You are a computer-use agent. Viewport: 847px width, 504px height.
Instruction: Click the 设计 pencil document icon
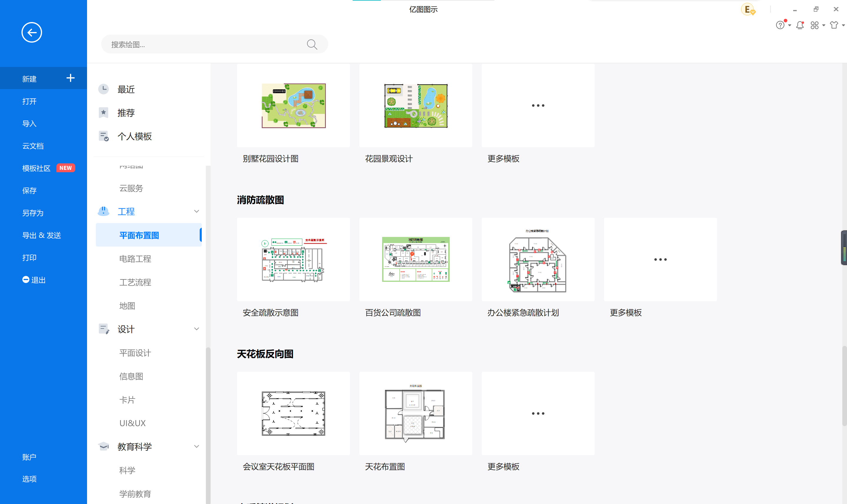click(x=104, y=329)
